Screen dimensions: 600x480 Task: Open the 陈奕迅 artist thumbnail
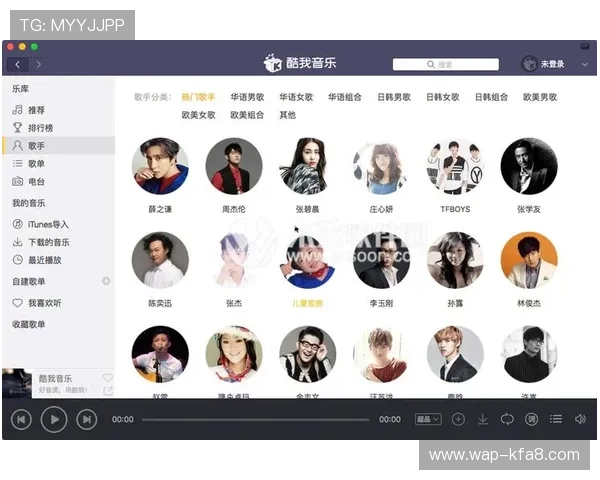pyautogui.click(x=160, y=260)
